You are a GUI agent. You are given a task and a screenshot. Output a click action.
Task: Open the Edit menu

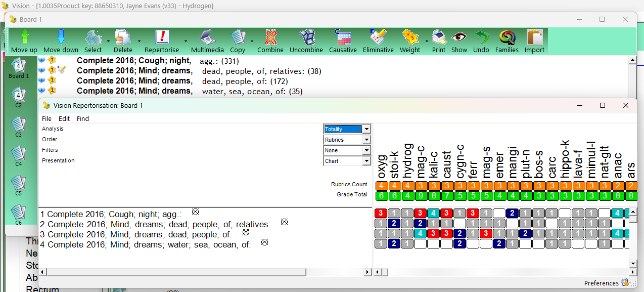[x=64, y=118]
